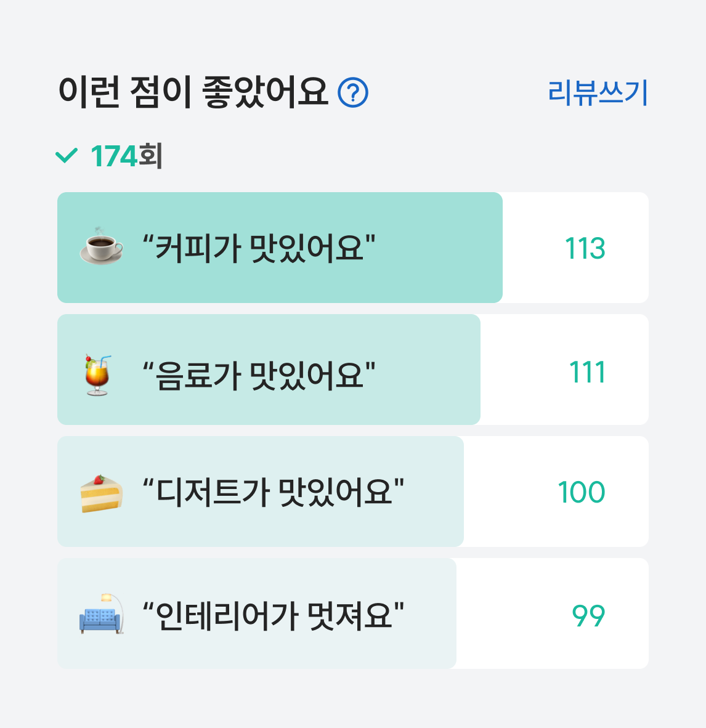Click the 99 count for interior
The height and width of the screenshot is (728, 706).
click(x=588, y=617)
